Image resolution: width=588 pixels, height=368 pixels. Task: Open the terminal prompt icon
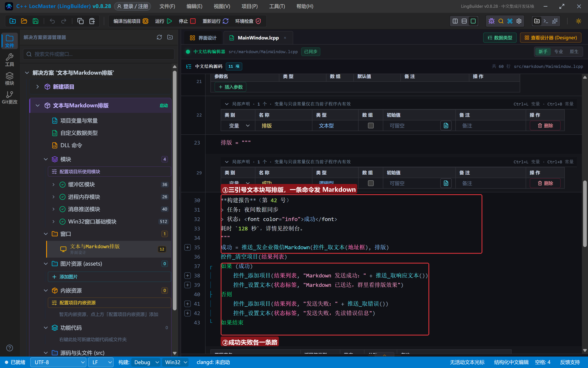[x=546, y=21]
